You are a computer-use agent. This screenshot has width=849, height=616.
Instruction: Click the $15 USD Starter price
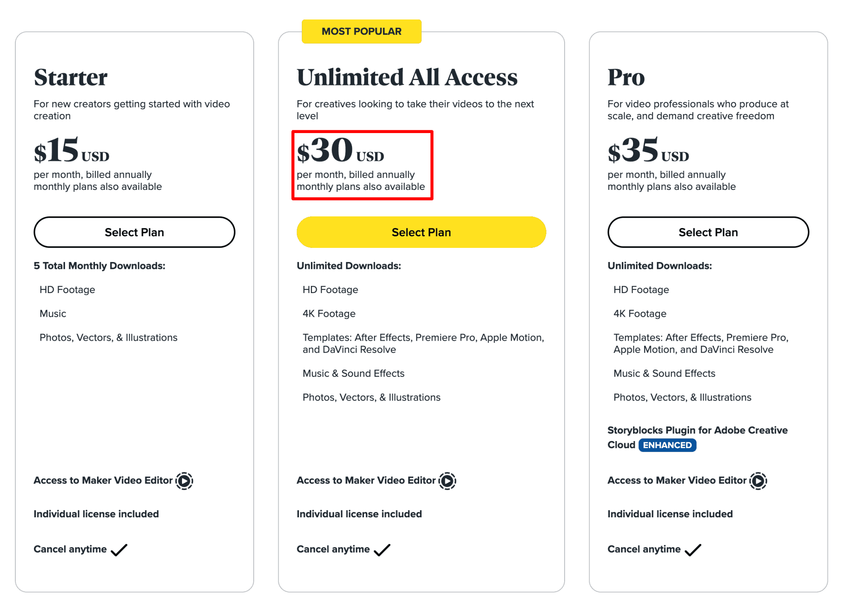click(x=71, y=150)
